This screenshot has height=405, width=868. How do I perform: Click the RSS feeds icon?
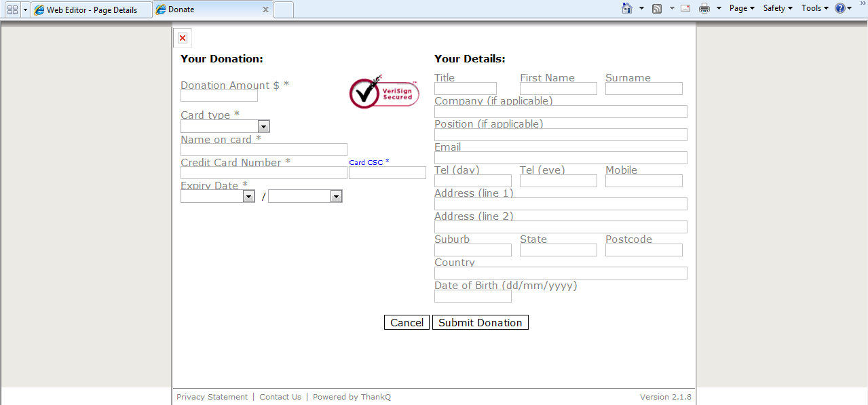pyautogui.click(x=656, y=9)
